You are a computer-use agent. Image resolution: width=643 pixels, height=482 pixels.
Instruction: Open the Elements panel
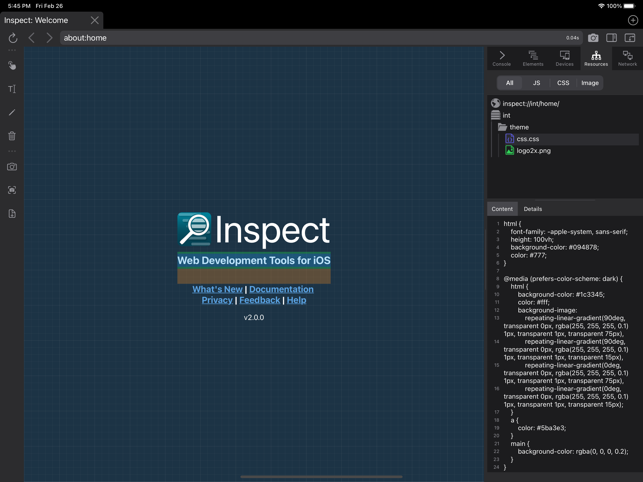click(533, 58)
